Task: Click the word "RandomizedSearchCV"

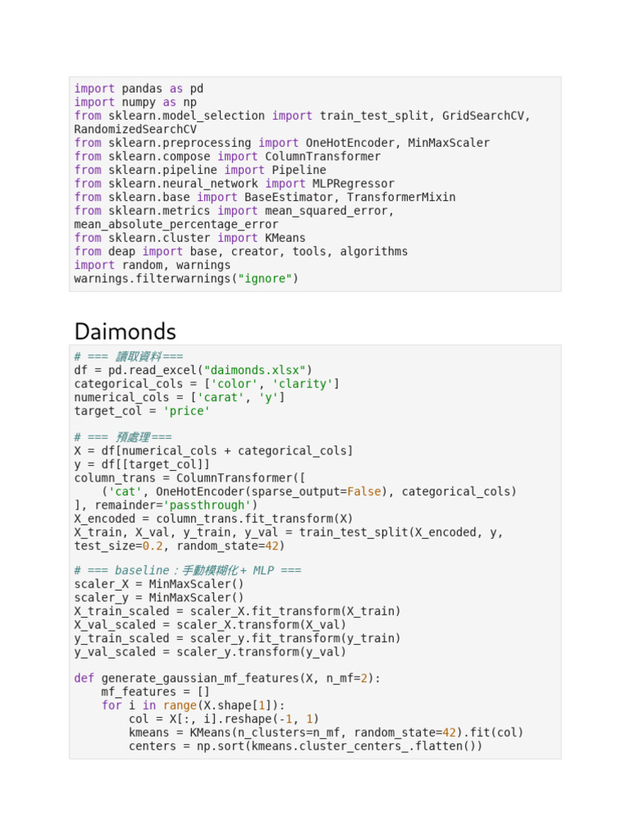Action: click(x=135, y=130)
